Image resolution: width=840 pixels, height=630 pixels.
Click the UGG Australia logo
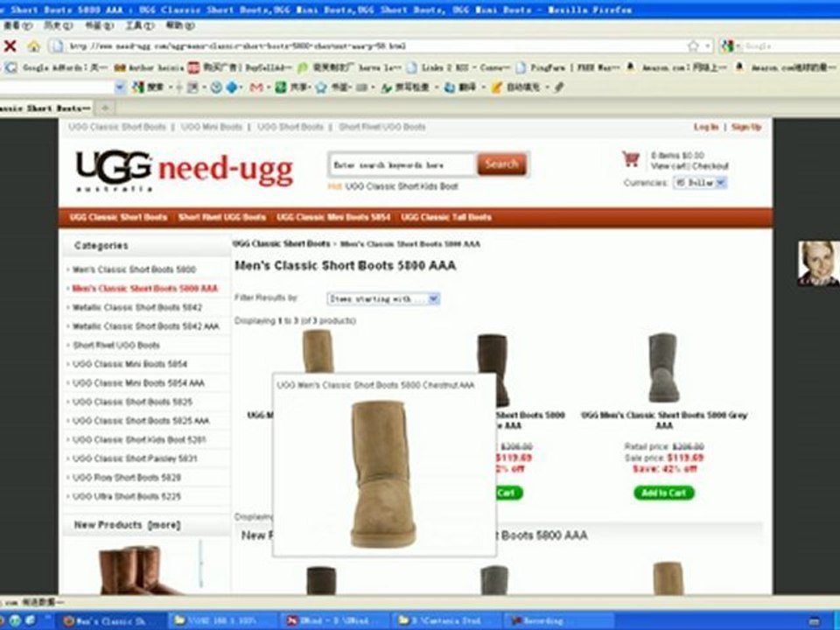click(114, 171)
